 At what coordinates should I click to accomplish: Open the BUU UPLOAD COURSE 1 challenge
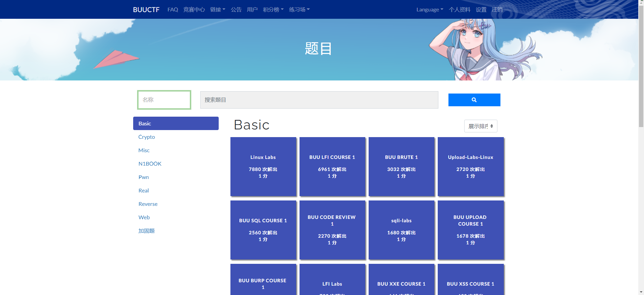click(x=471, y=230)
